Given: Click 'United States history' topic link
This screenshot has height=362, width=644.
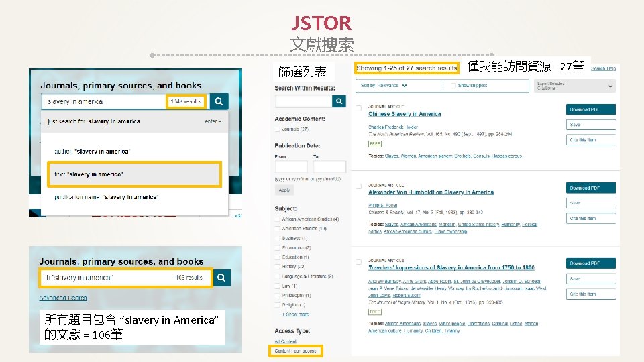Looking at the screenshot, I should (x=478, y=224).
